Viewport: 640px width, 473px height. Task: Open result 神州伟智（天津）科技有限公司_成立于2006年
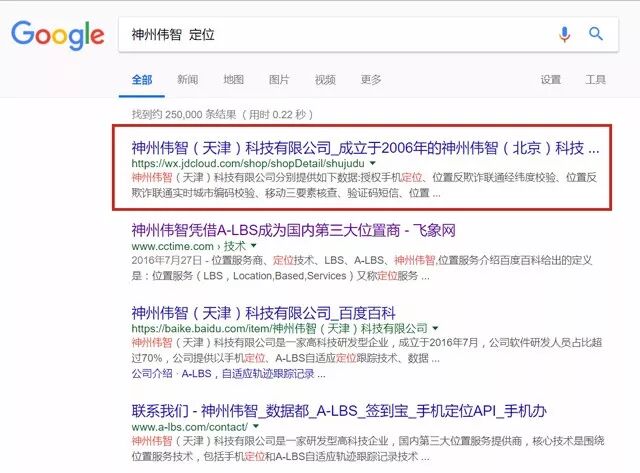pyautogui.click(x=365, y=148)
